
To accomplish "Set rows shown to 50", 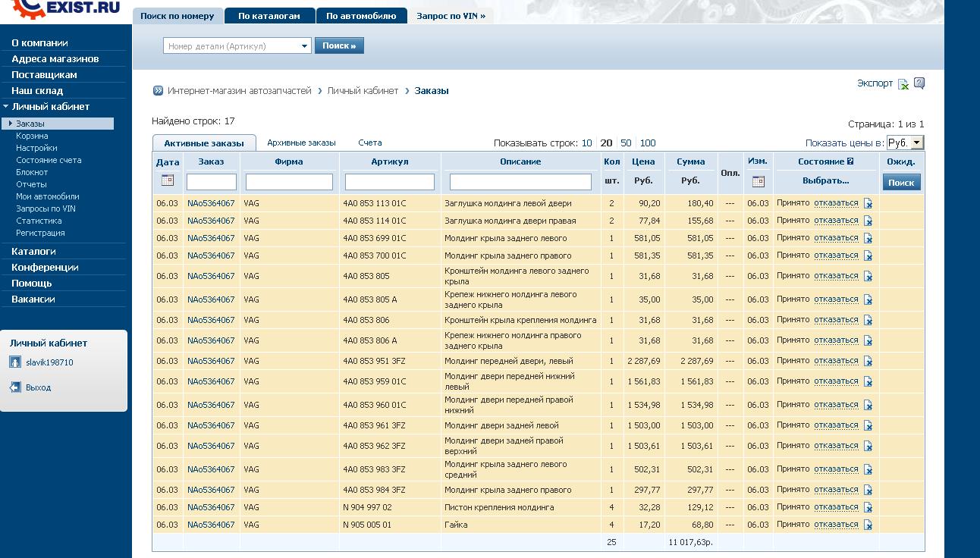I will 626,143.
